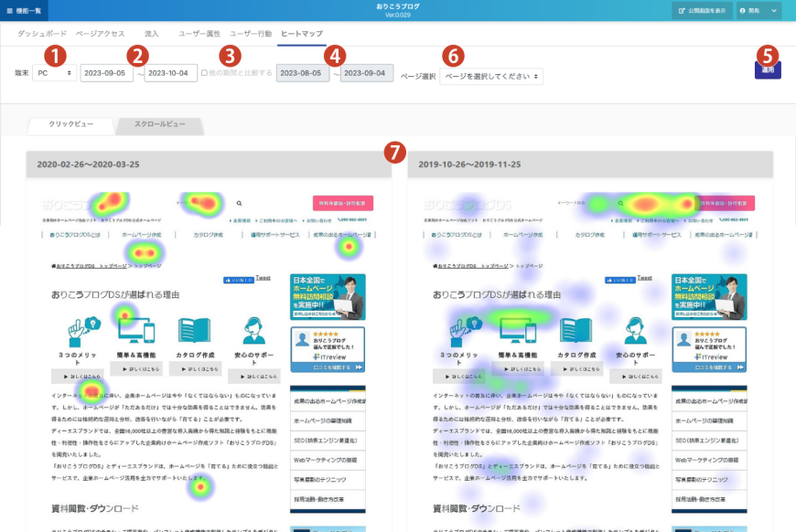
Task: Click the start date field 2023-09-05
Action: click(x=107, y=73)
